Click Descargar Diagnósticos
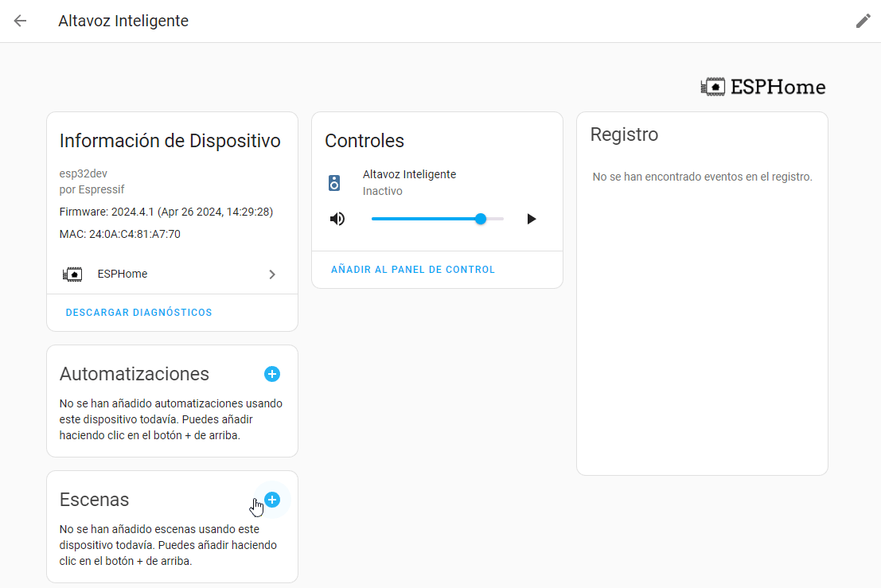 click(x=138, y=313)
